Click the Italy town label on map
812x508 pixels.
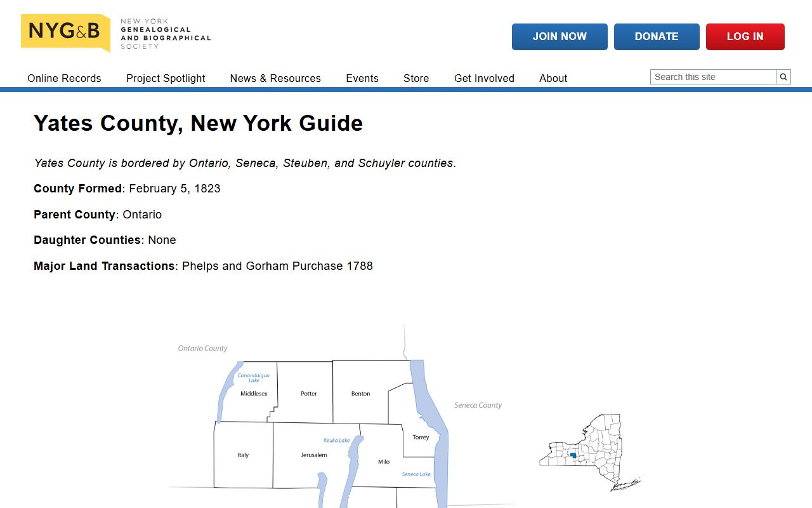pyautogui.click(x=243, y=455)
